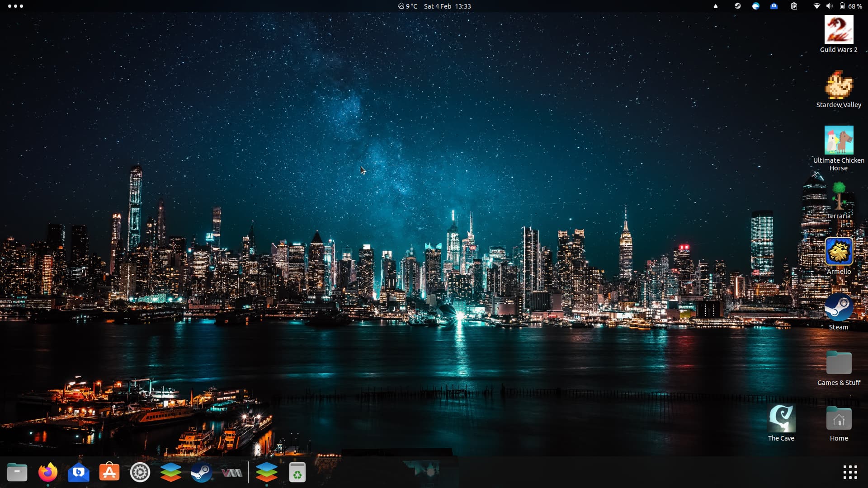Click the Steam tray indicator in top bar

tap(737, 6)
